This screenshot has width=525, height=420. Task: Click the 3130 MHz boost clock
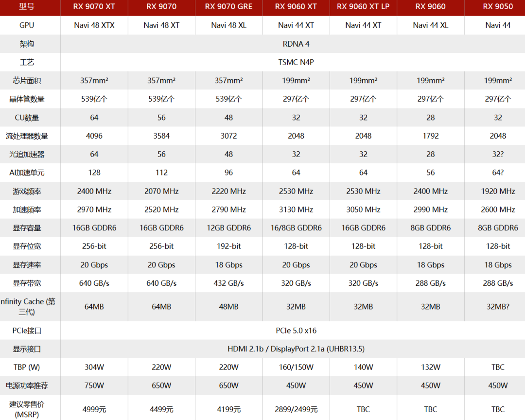pos(296,210)
